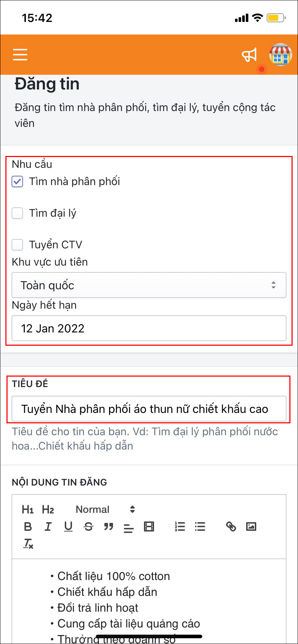The image size is (298, 644).
Task: Insert video using film icon
Action: [149, 527]
